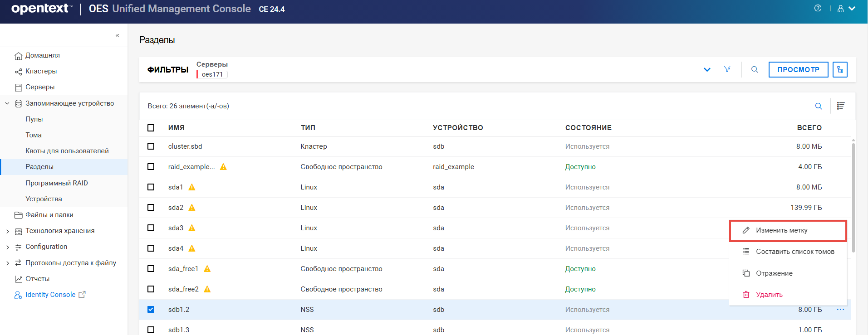Collapse the left navigation sidebar
The width and height of the screenshot is (868, 335).
pos(117,35)
